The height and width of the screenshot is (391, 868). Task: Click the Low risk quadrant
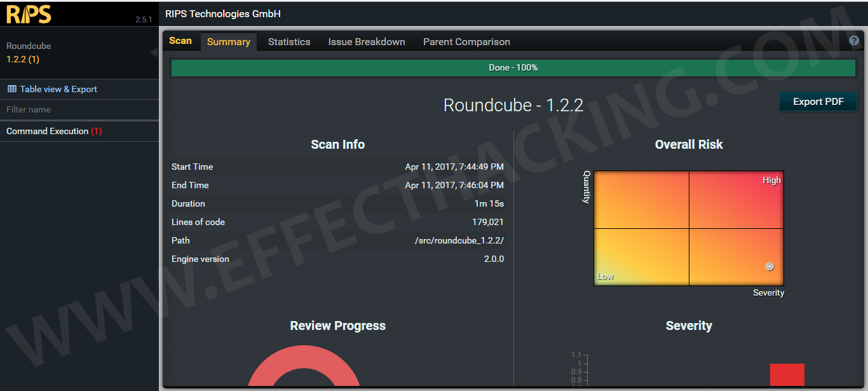(x=641, y=257)
